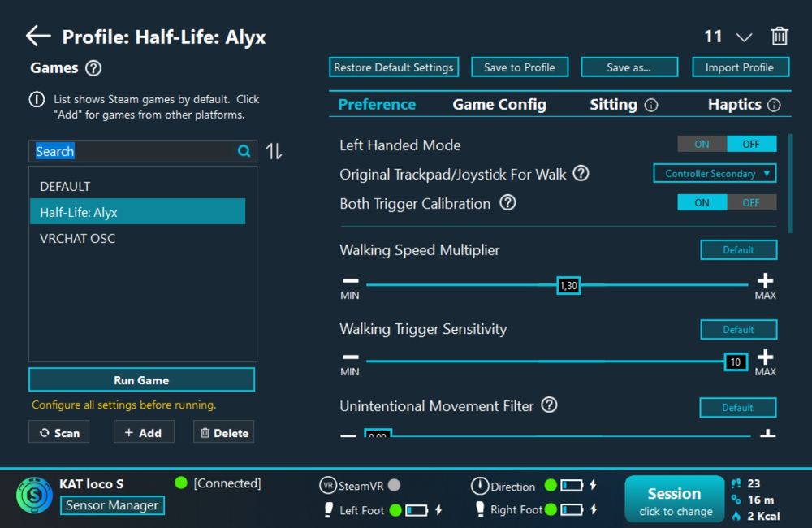Open Game Config tab
The height and width of the screenshot is (528, 812).
click(x=499, y=104)
